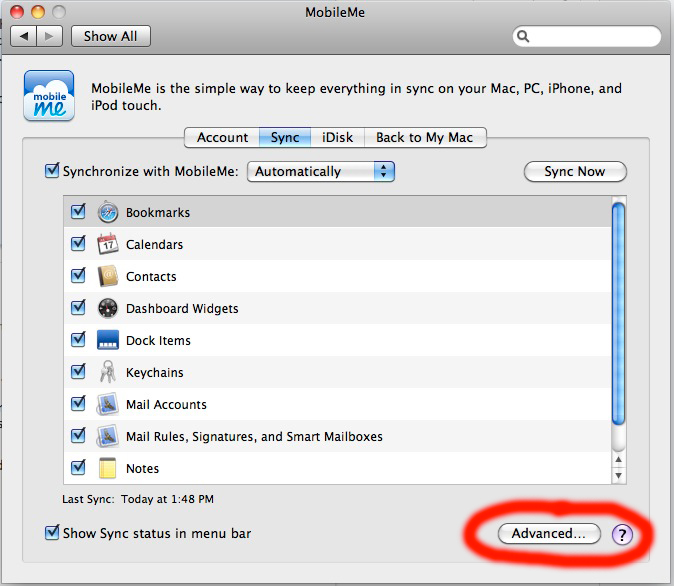This screenshot has height=586, width=674.
Task: Click the stamp icon next to Mail Accounts
Action: (x=107, y=404)
